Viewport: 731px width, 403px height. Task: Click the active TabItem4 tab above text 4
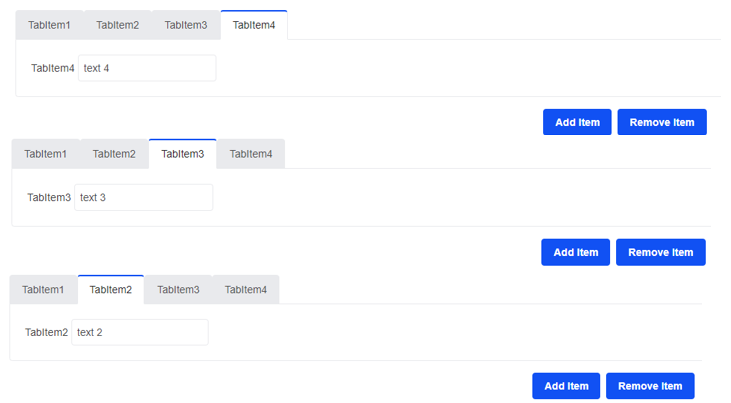pos(254,25)
